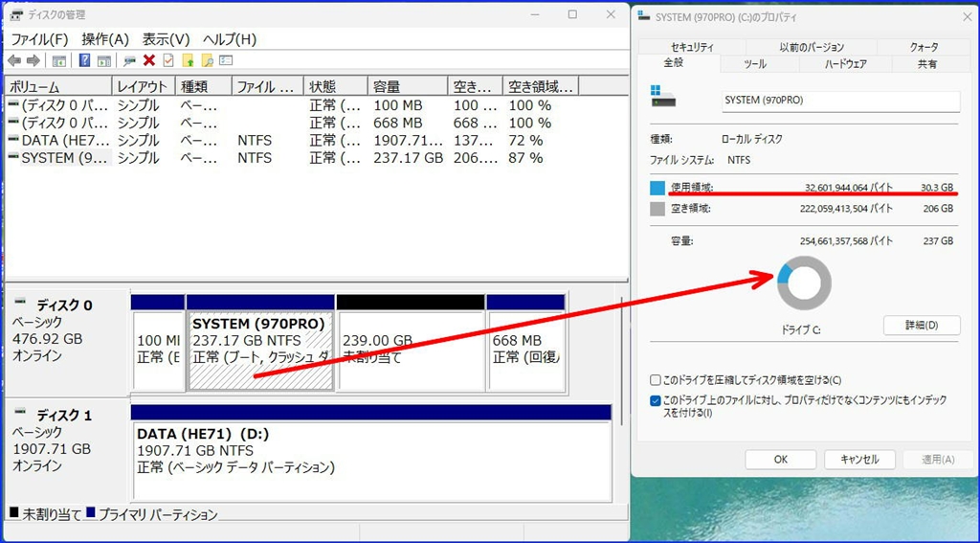The height and width of the screenshot is (543, 980).
Task: Click the drive connect toolbar icon
Action: [129, 60]
